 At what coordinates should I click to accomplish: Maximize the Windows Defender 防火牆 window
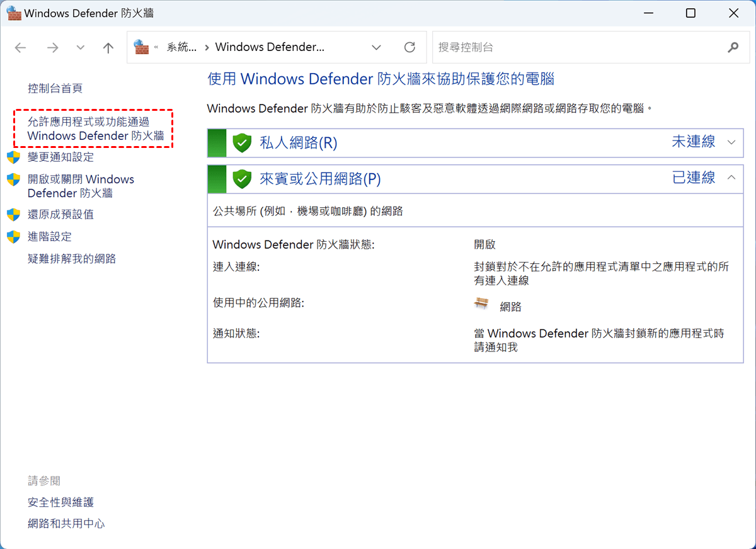click(690, 13)
